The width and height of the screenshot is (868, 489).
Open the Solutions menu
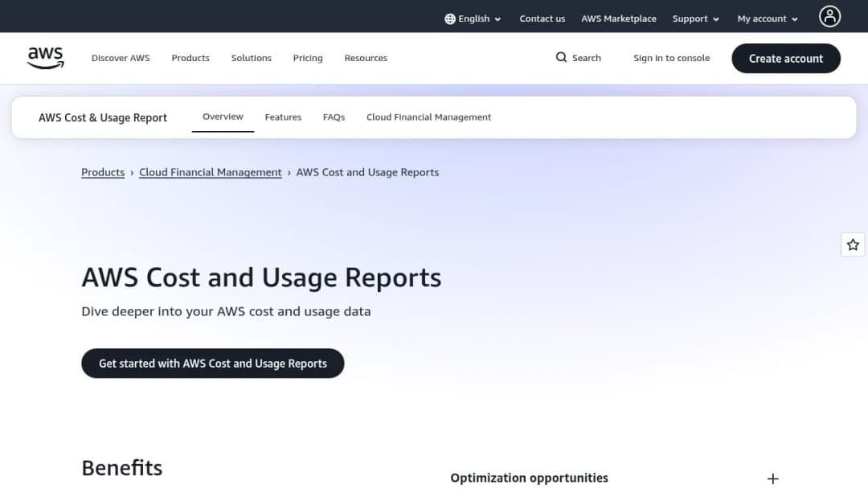pos(252,58)
